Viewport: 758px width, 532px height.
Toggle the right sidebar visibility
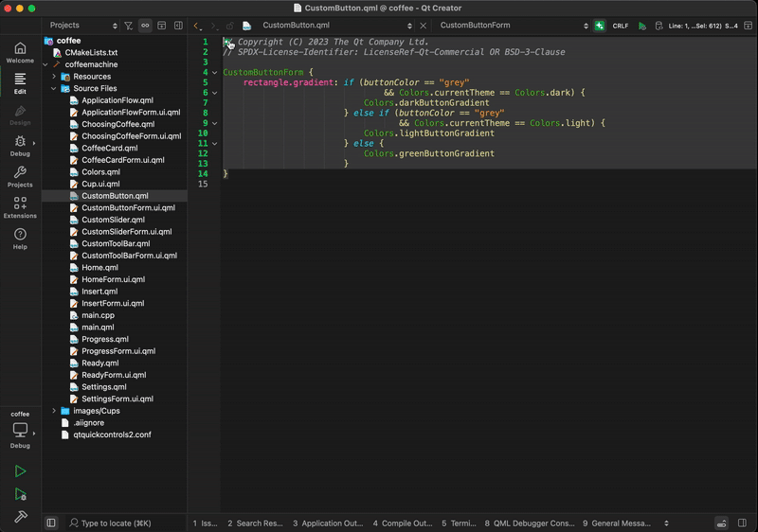click(x=742, y=523)
